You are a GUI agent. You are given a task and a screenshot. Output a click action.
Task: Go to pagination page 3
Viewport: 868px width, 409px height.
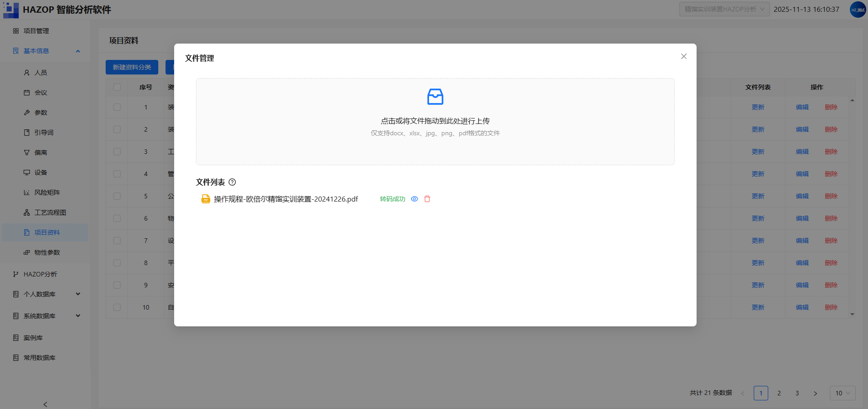[x=797, y=393]
